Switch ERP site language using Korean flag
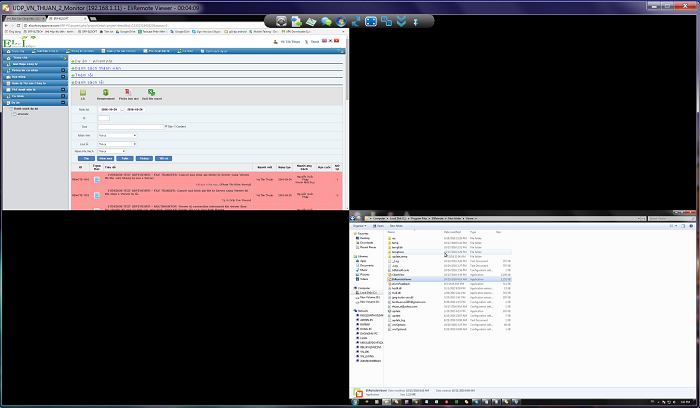700x408 pixels. (x=330, y=41)
